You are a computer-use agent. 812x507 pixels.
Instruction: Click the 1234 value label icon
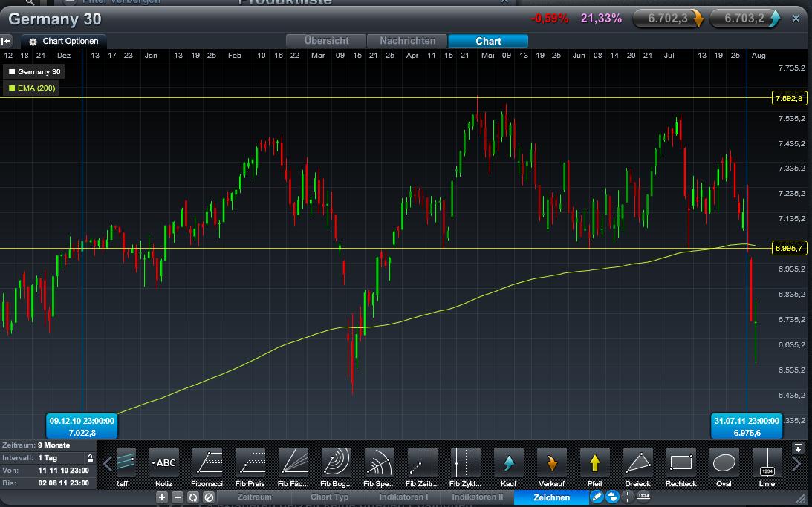coord(643,497)
